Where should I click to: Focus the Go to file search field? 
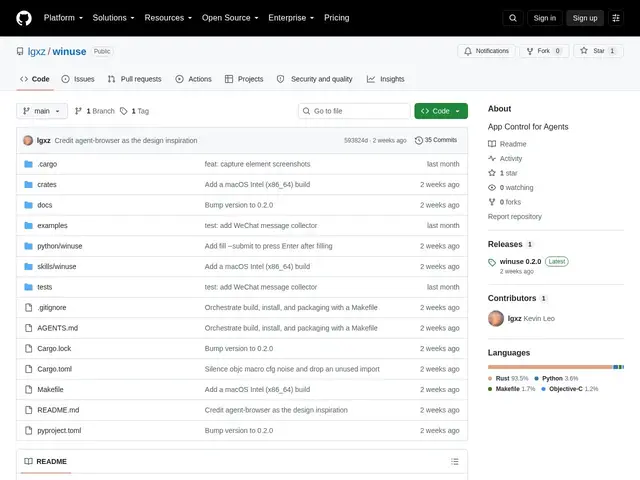[354, 111]
